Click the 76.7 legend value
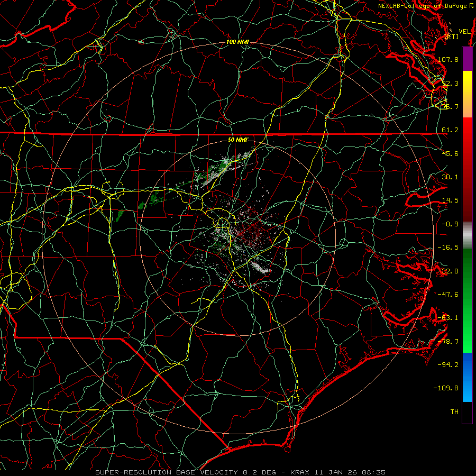The image size is (476, 476). click(x=450, y=106)
